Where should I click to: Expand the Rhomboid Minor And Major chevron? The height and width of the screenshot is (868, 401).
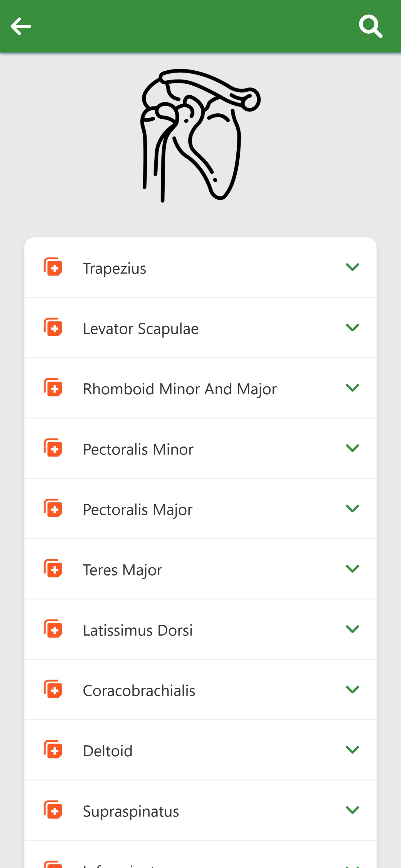pyautogui.click(x=353, y=388)
